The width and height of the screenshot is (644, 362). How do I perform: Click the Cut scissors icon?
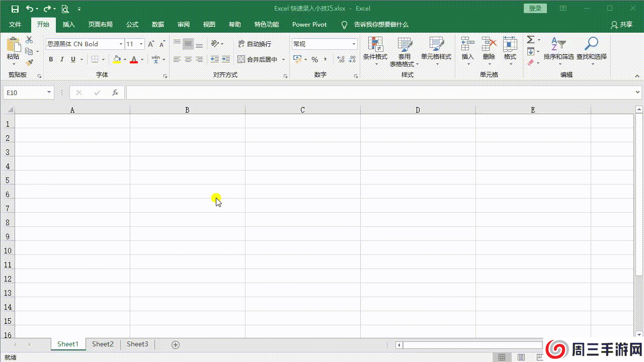[29, 40]
